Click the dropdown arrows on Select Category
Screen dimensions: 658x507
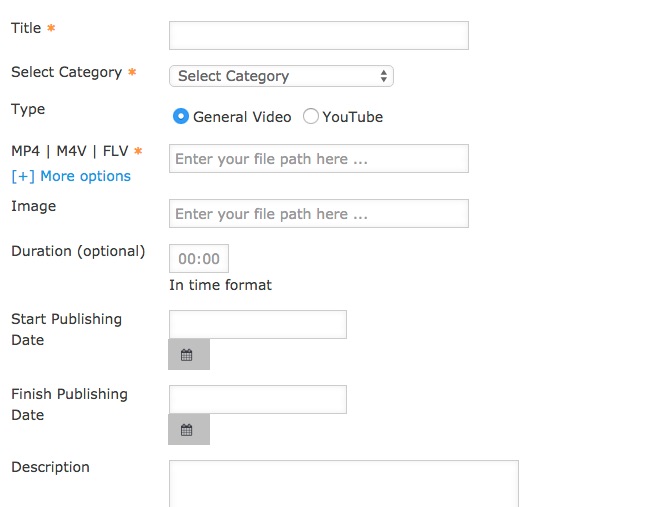(x=384, y=76)
